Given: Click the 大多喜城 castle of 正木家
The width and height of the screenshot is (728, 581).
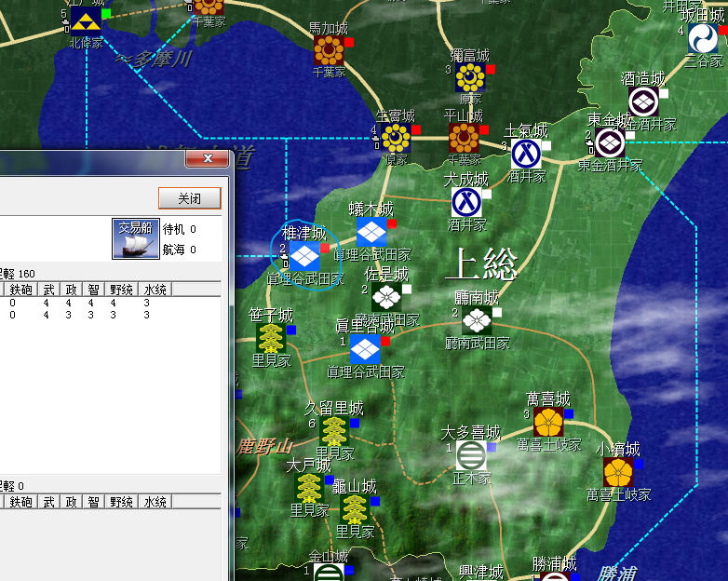Looking at the screenshot, I should tap(471, 455).
